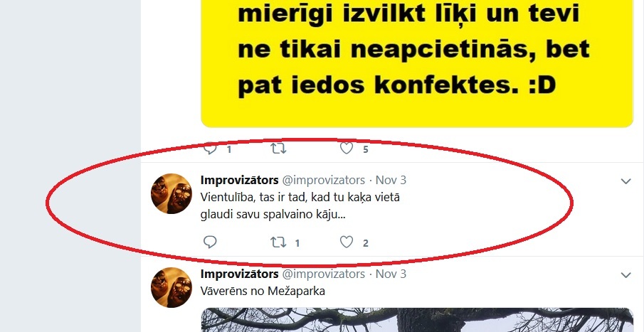Like the yellow image tweet with 5 likes
Viewport: 644px width, 332px height.
click(347, 149)
